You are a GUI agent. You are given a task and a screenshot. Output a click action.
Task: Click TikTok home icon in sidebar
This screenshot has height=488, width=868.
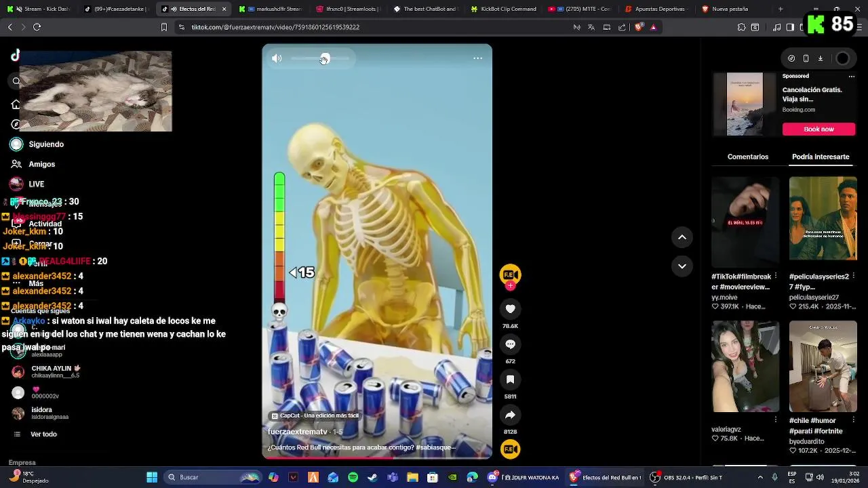[x=16, y=104]
